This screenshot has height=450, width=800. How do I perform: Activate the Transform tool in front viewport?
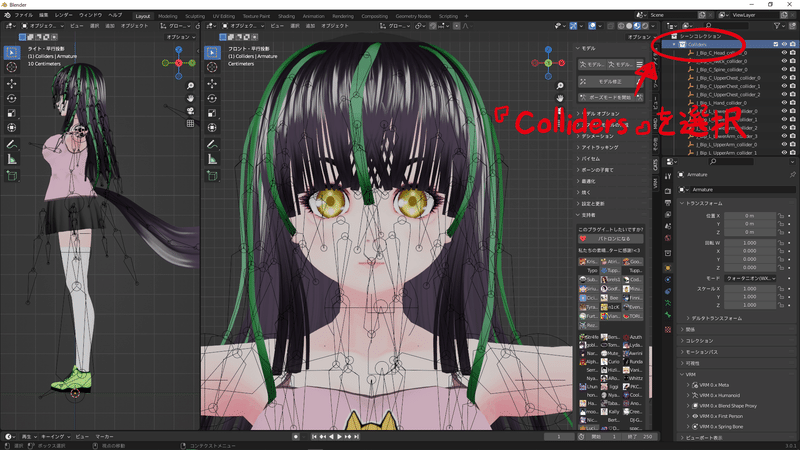(x=212, y=128)
